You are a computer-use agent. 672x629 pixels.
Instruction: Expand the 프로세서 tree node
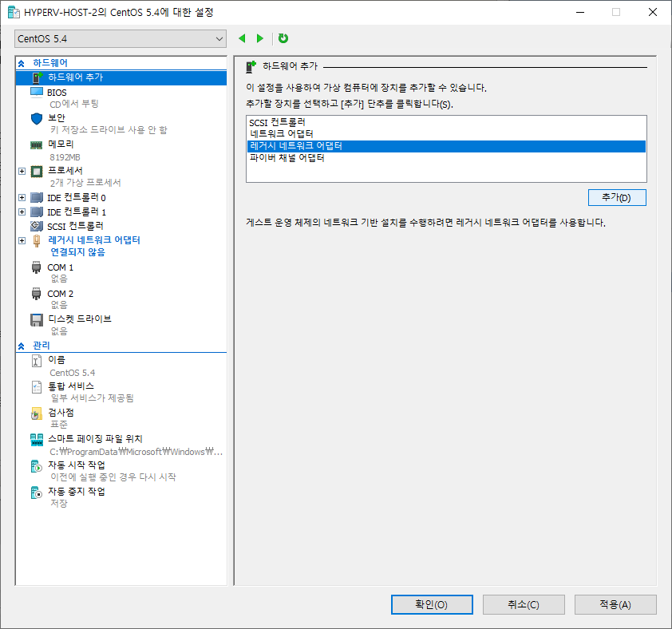pos(22,171)
